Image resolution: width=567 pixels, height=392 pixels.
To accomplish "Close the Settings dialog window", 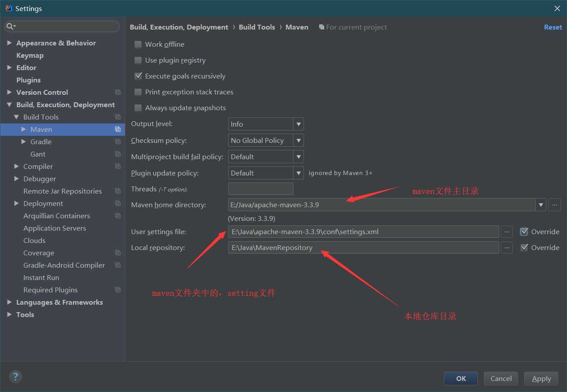I will pyautogui.click(x=557, y=8).
